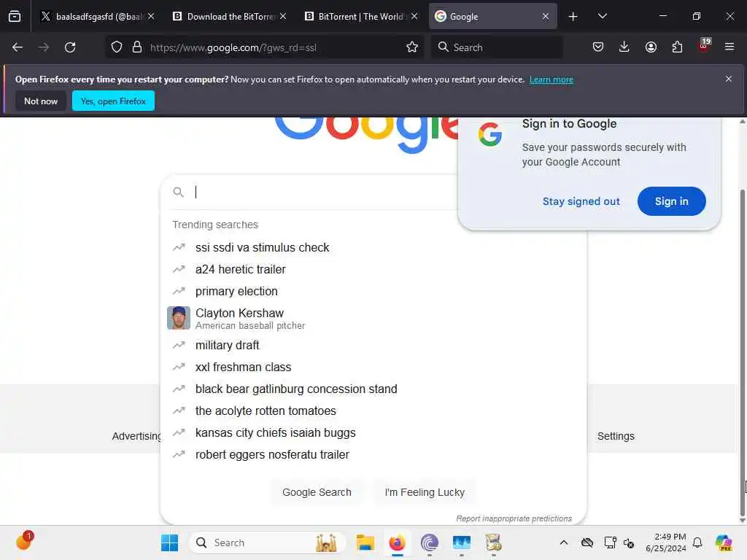Select suggestion a24 heretic trailer
The image size is (747, 560).
coord(373,270)
